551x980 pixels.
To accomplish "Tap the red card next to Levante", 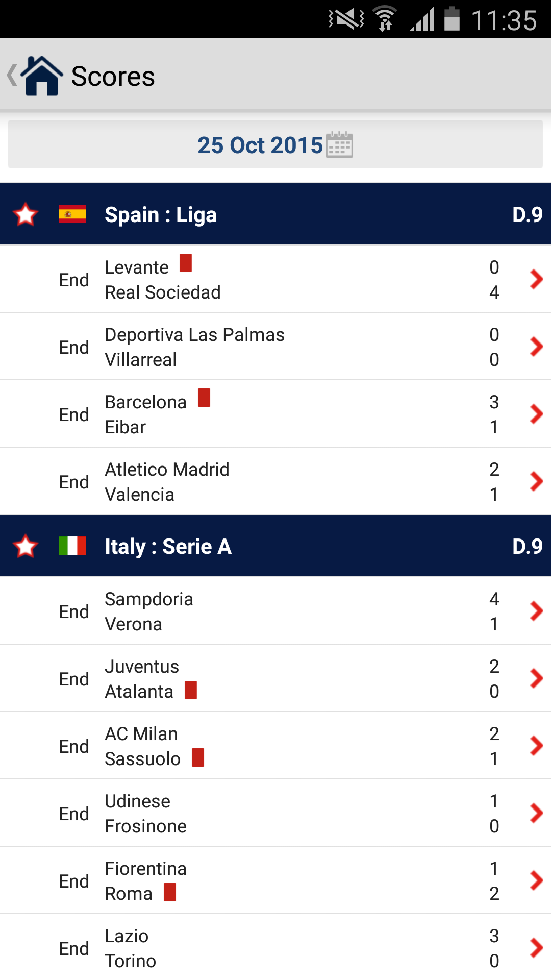I will point(186,263).
